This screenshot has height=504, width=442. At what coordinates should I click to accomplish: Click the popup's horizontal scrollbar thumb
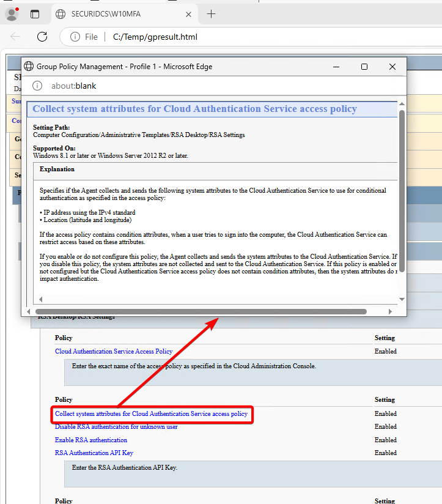pos(202,311)
